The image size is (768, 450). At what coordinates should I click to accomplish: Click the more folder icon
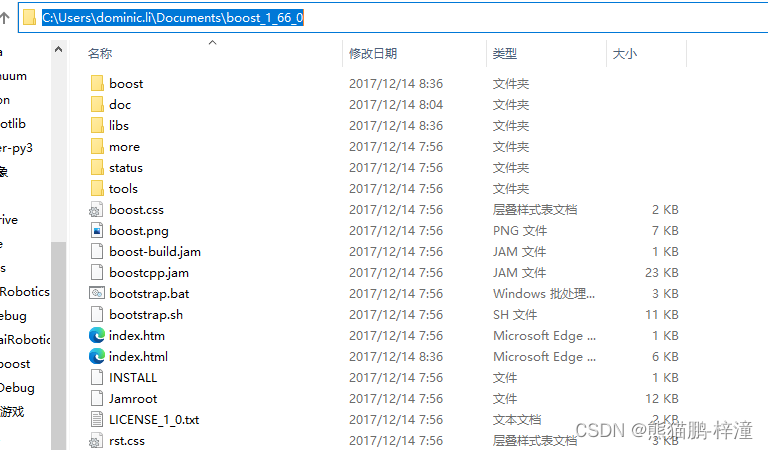[97, 146]
